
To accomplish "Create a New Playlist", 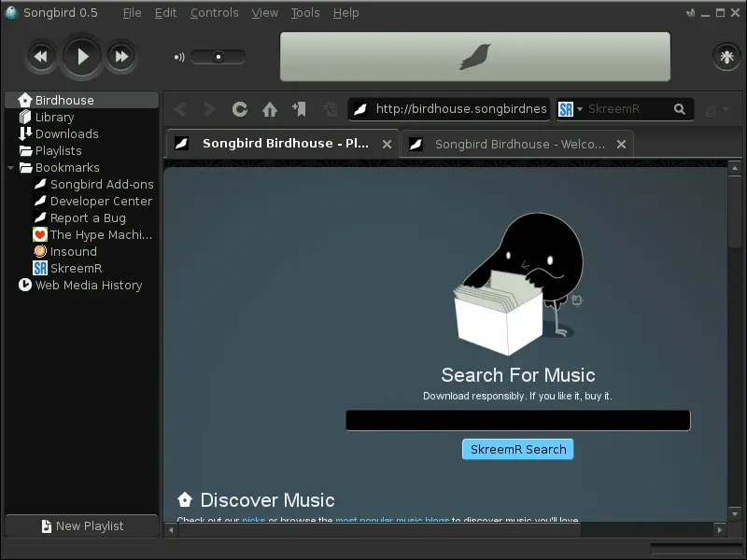I will point(82,525).
